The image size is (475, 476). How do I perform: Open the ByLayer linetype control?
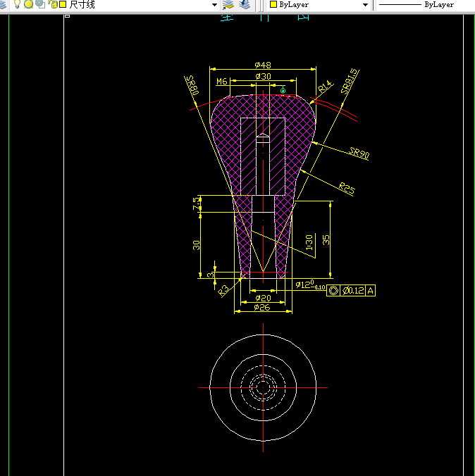[426, 4]
